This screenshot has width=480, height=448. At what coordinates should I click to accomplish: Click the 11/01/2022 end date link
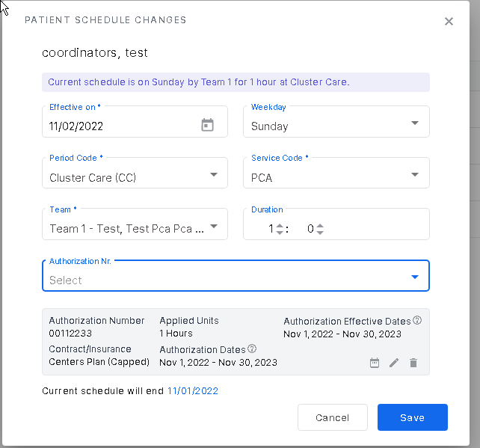click(193, 390)
